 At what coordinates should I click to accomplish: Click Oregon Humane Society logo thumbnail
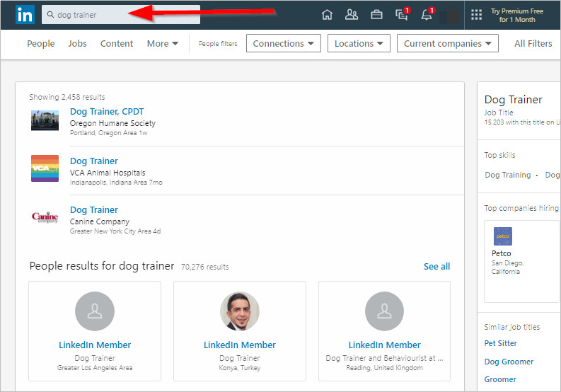pos(45,120)
